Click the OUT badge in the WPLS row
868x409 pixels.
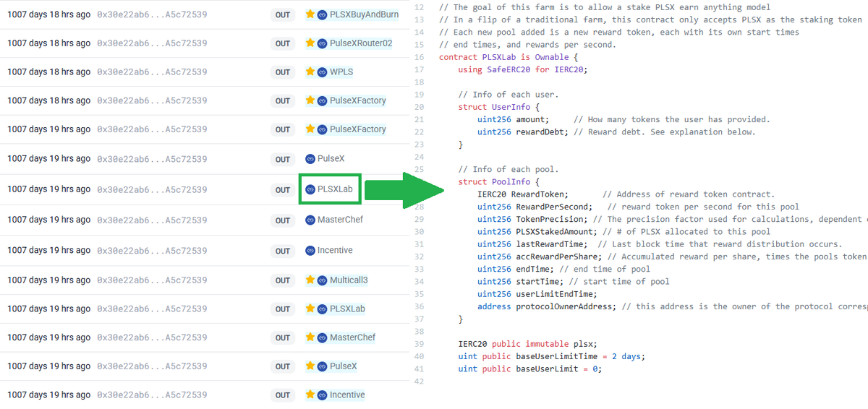click(283, 72)
